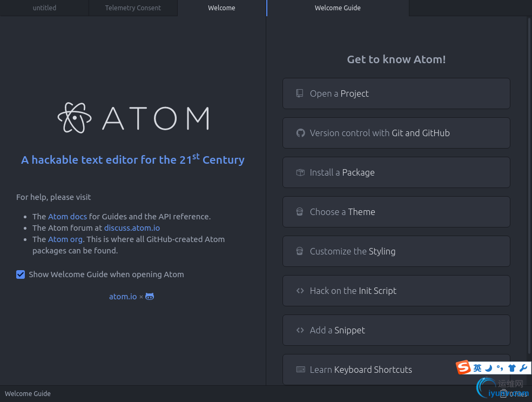Expand the Customize the Styling card

click(x=396, y=251)
